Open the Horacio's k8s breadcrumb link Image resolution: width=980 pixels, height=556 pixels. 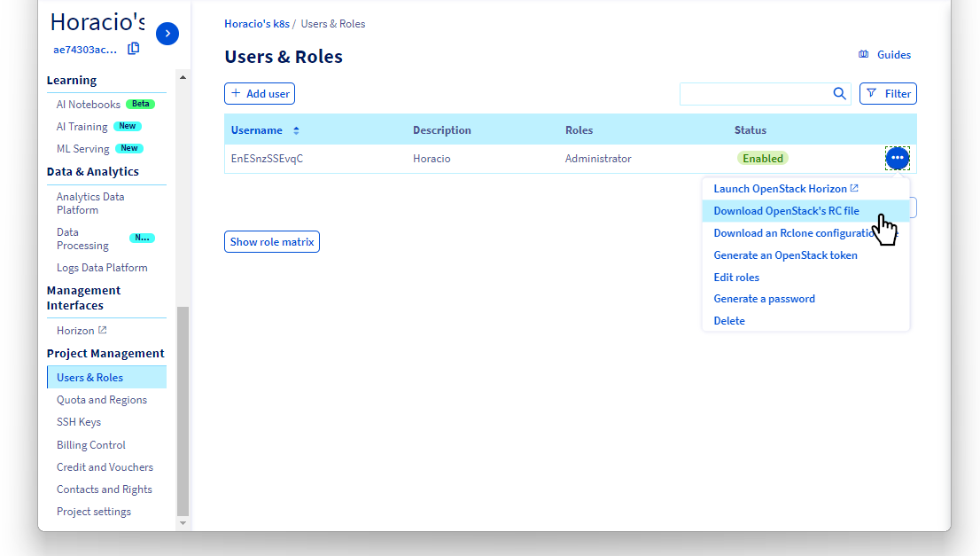257,23
